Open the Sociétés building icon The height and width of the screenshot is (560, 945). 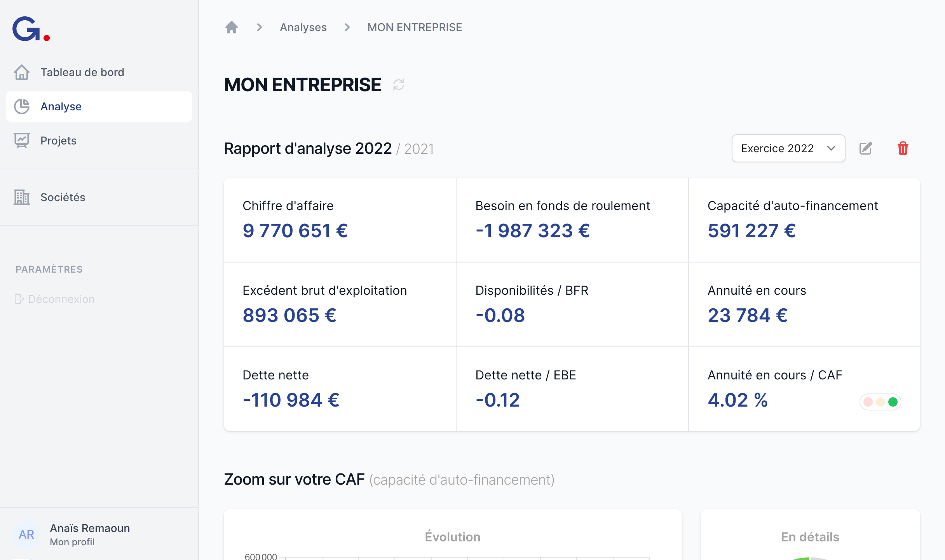[x=22, y=197]
